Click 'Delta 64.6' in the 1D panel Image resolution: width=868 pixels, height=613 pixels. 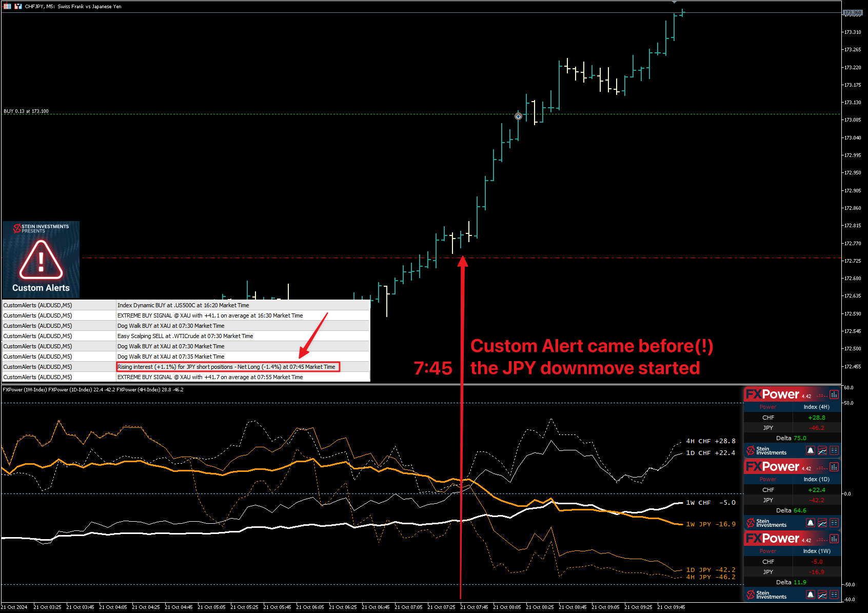791,510
